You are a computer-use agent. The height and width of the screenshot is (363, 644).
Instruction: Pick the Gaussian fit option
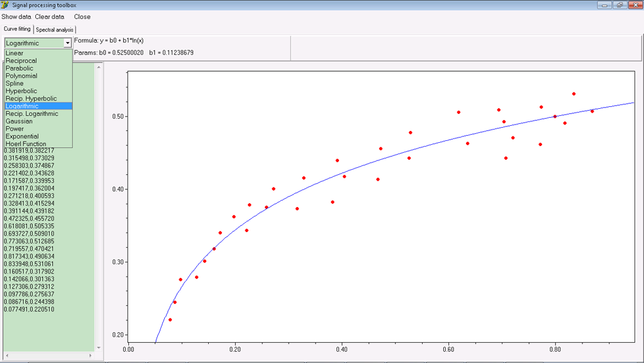19,121
